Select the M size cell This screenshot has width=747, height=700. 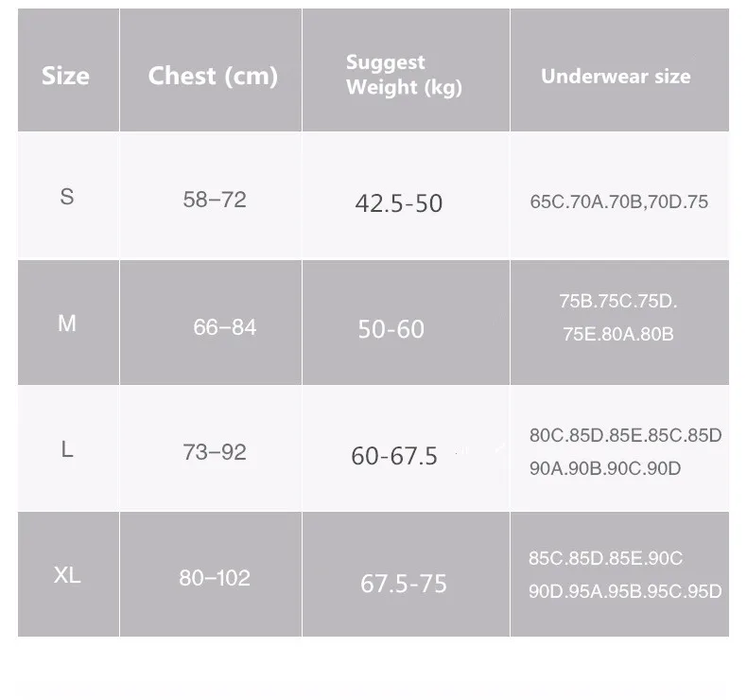(67, 324)
